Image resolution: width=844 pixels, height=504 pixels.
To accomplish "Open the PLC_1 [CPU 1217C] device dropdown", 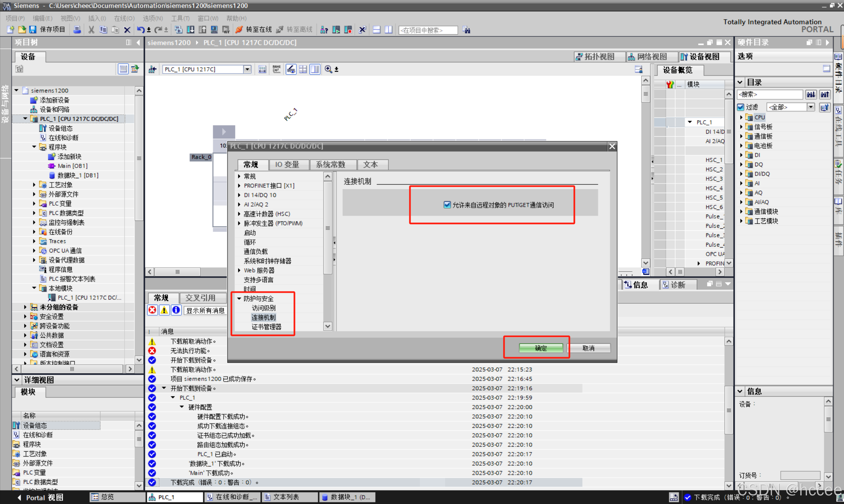I will point(247,69).
